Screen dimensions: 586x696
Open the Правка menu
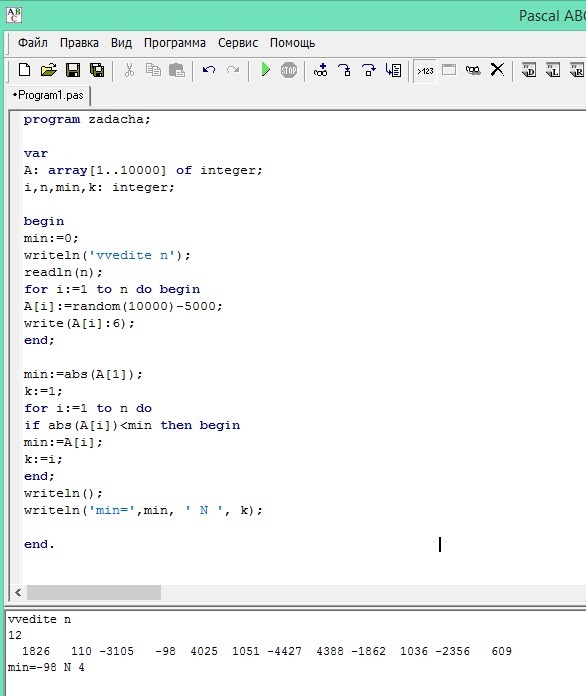click(79, 43)
